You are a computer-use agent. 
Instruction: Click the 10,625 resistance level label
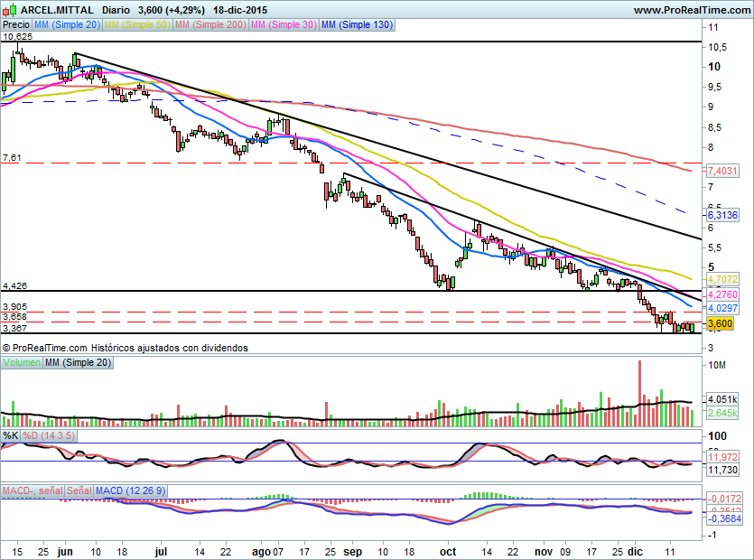click(17, 36)
